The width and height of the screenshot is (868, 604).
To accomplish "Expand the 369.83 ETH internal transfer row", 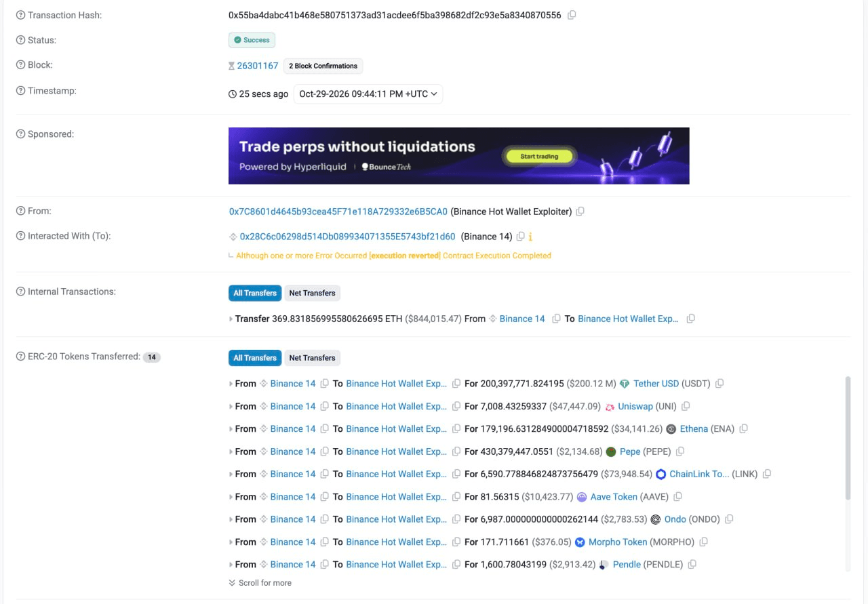I will [231, 319].
